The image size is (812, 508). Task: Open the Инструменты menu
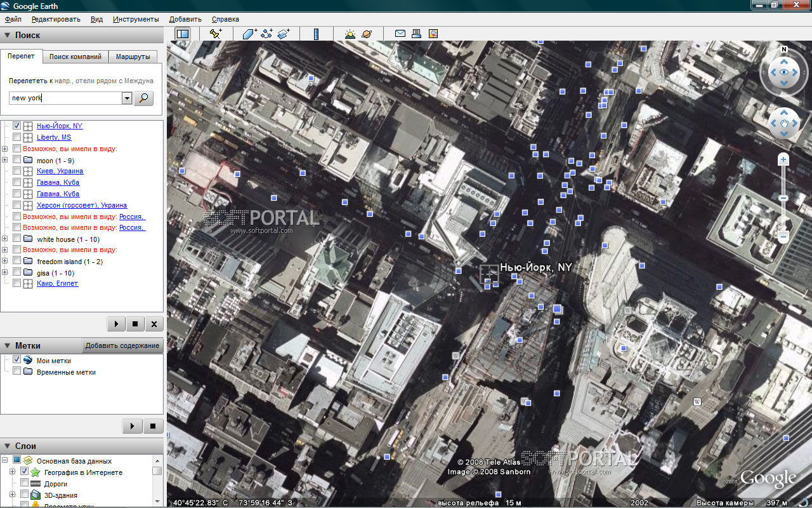(136, 19)
